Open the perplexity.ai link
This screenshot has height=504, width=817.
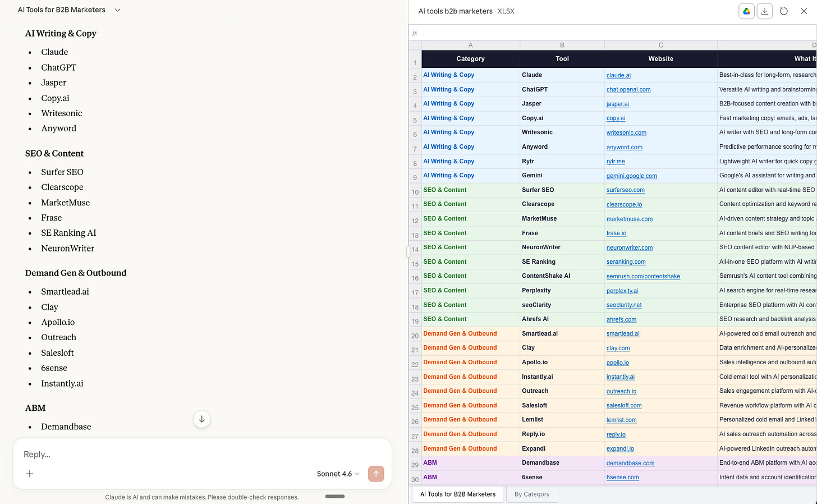[622, 291]
